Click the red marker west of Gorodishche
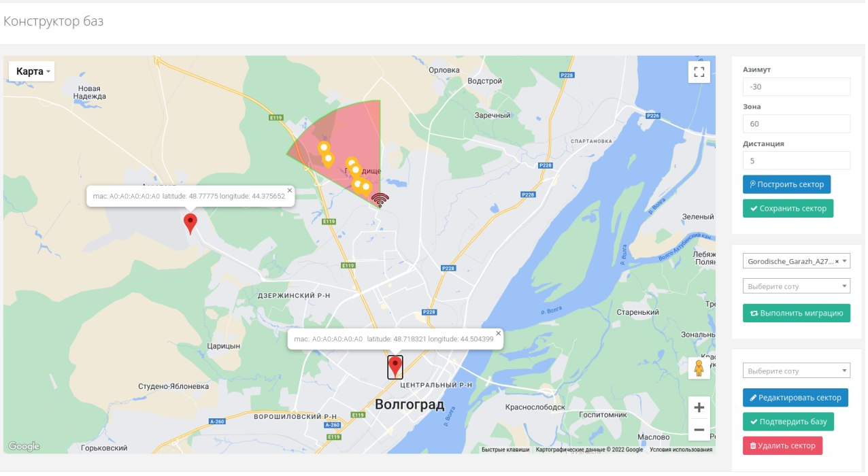This screenshot has width=868, height=476. click(190, 224)
